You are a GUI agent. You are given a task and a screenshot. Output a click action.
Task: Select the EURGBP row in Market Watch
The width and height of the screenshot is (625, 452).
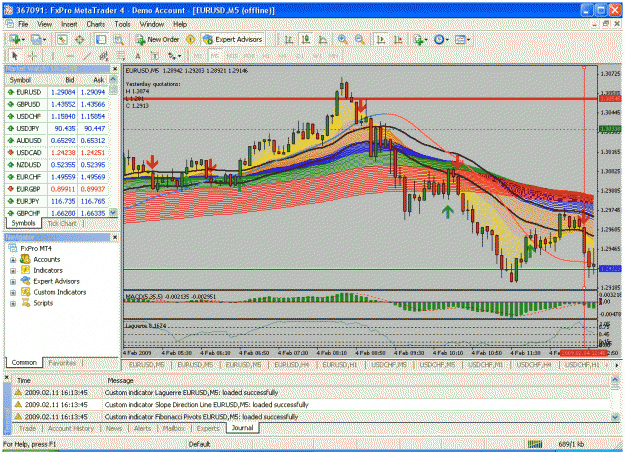(x=57, y=189)
